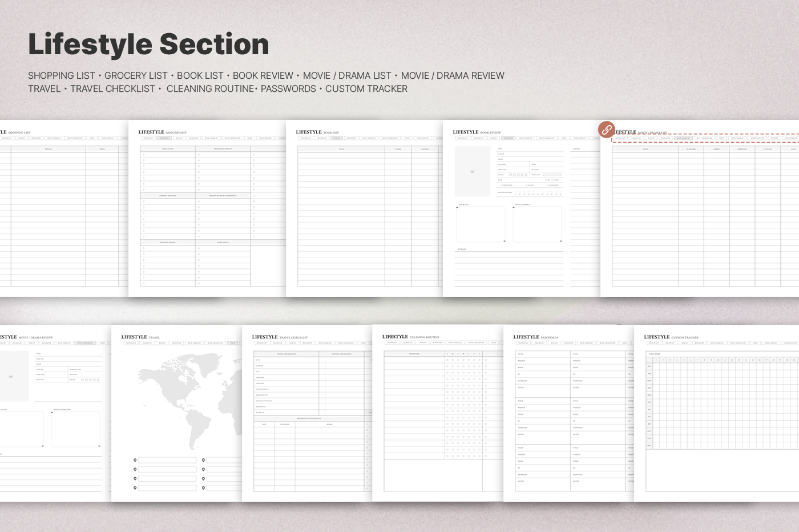Select Grocery List tab on Grocery List page
Viewport: 799px width, 532px height.
[164, 138]
